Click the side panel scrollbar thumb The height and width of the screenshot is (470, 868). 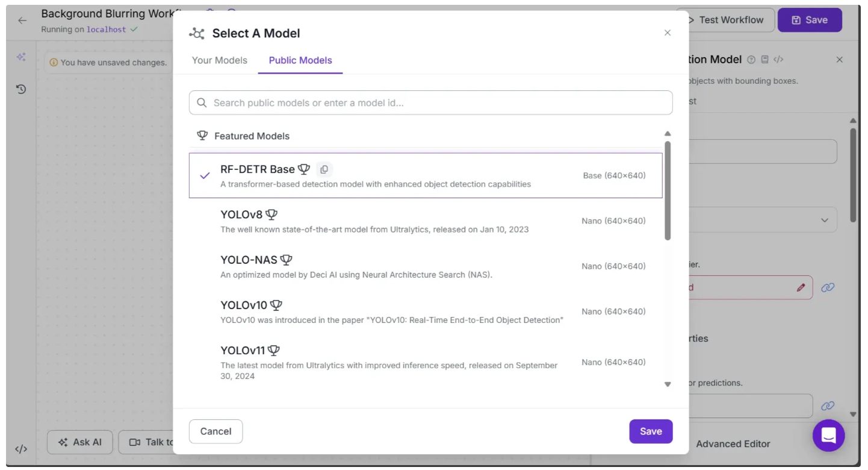point(853,175)
